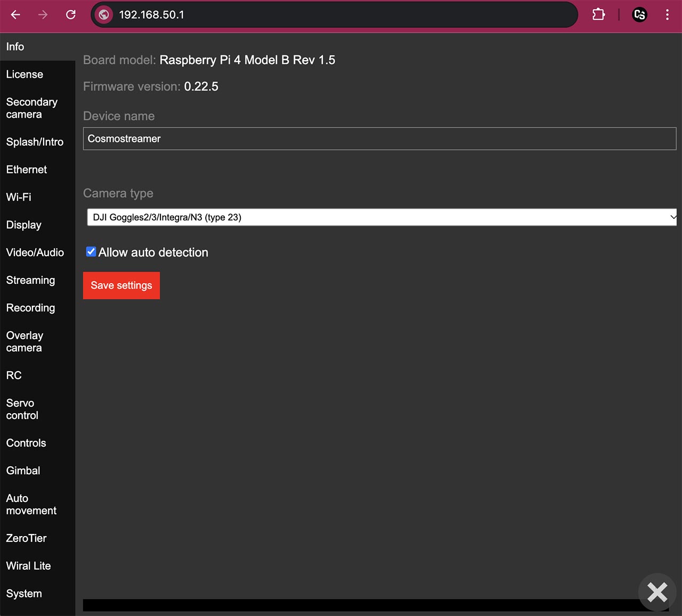Click the browser back arrow
This screenshot has width=682, height=616.
(x=15, y=15)
